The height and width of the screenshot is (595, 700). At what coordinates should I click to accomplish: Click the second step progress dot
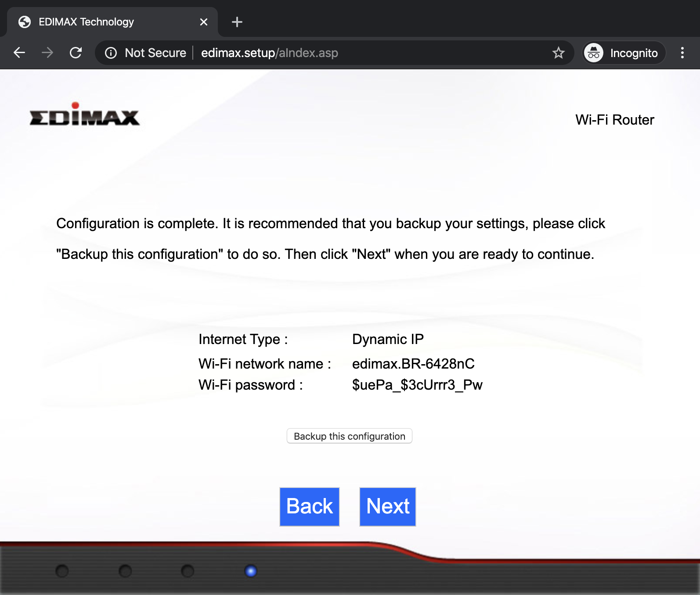(x=125, y=571)
